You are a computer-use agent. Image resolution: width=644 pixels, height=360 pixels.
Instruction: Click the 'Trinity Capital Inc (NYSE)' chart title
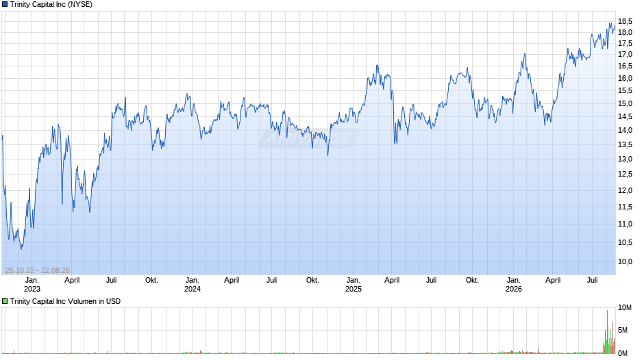coord(51,5)
